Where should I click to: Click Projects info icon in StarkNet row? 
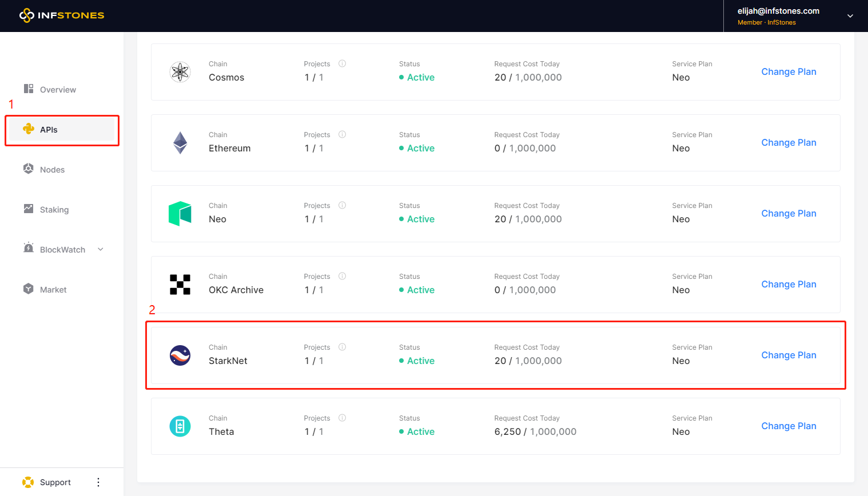343,347
